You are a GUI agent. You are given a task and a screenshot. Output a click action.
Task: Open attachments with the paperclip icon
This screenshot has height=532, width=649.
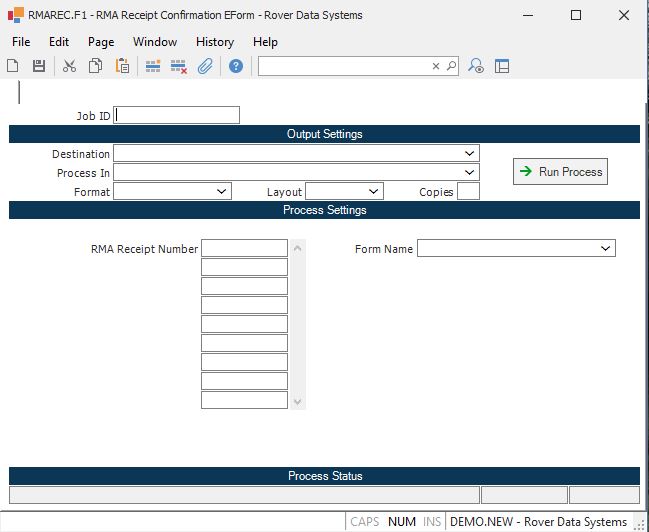[205, 66]
